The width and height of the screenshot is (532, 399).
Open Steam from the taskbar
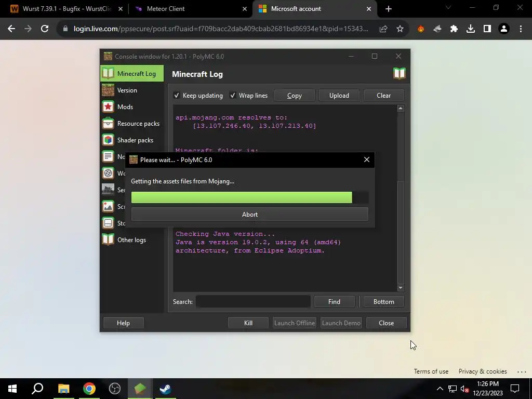pyautogui.click(x=166, y=389)
